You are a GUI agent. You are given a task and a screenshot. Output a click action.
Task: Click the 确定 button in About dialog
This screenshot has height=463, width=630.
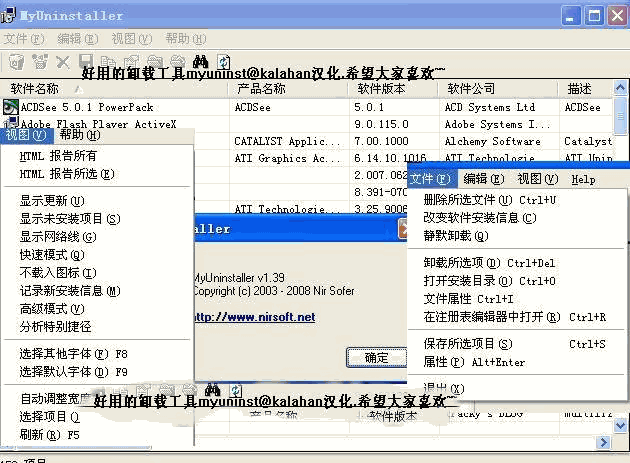(376, 357)
